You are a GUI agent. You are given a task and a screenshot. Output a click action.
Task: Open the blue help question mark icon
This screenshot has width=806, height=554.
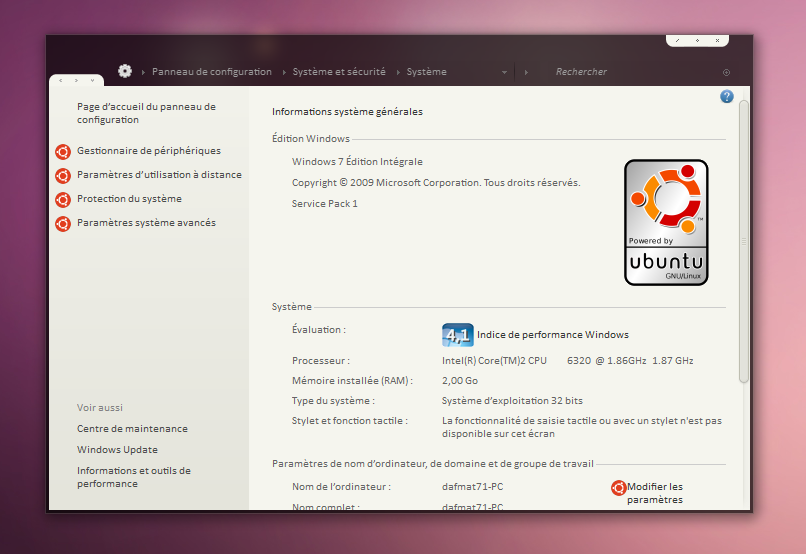coord(727,96)
